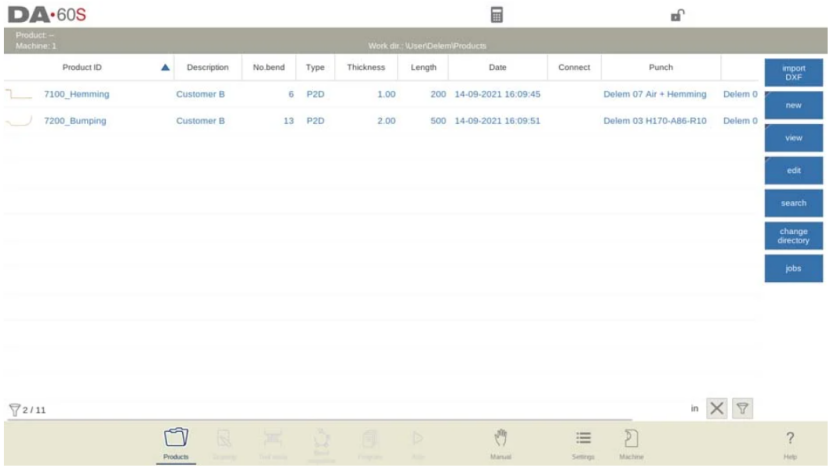
Task: Click the search button
Action: coord(793,203)
